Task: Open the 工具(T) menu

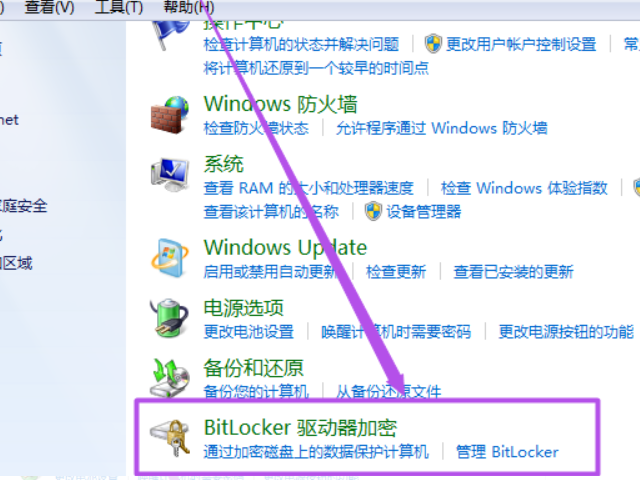Action: [x=119, y=7]
